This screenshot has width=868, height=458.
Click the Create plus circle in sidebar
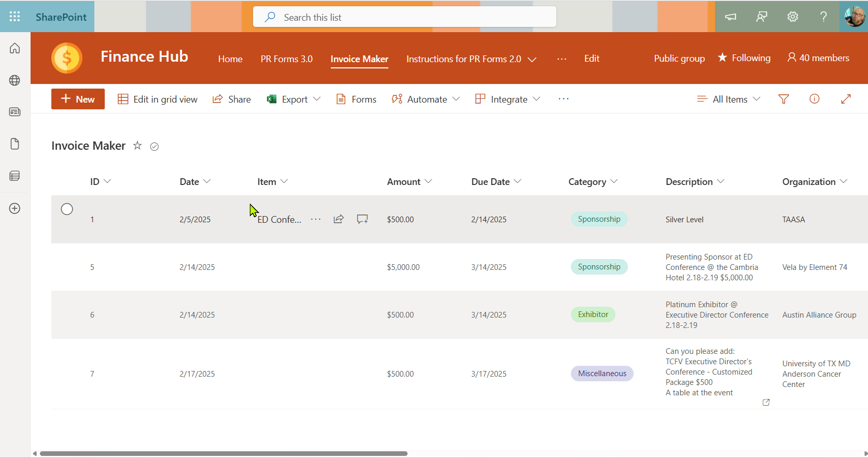coord(15,208)
